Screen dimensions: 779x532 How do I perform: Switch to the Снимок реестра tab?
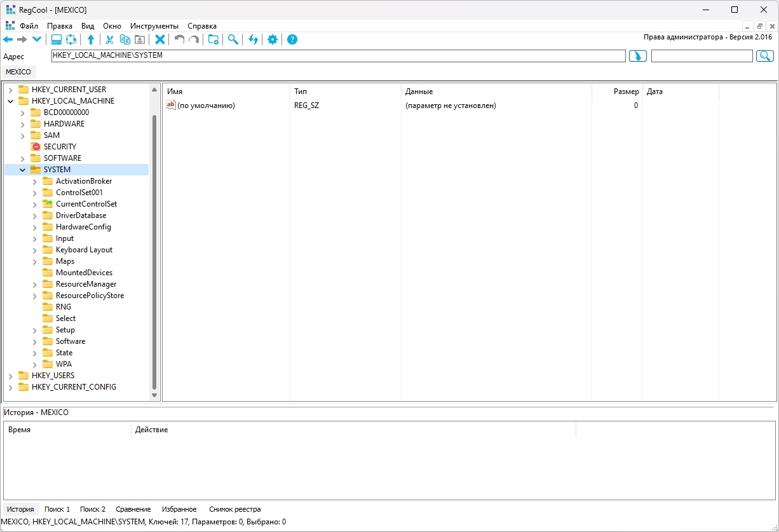[x=235, y=509]
